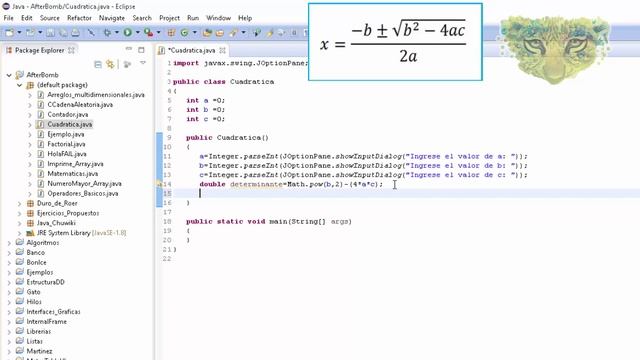Click the New Java Package icon
Image resolution: width=640 pixels, height=360 pixels.
tap(171, 33)
